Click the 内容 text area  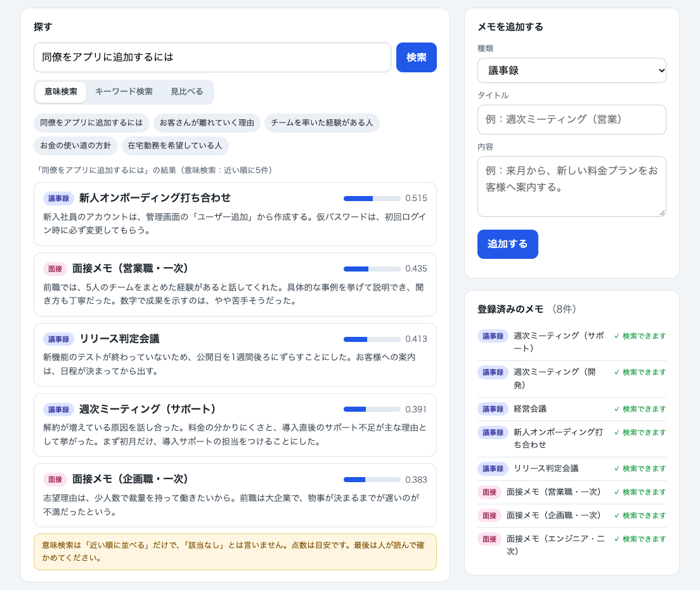click(571, 187)
